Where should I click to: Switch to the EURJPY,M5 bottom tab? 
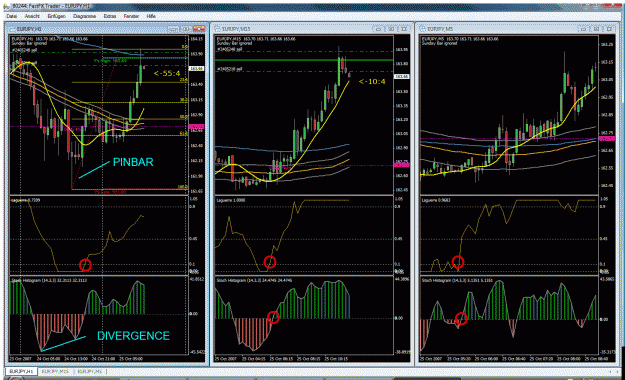coord(89,372)
